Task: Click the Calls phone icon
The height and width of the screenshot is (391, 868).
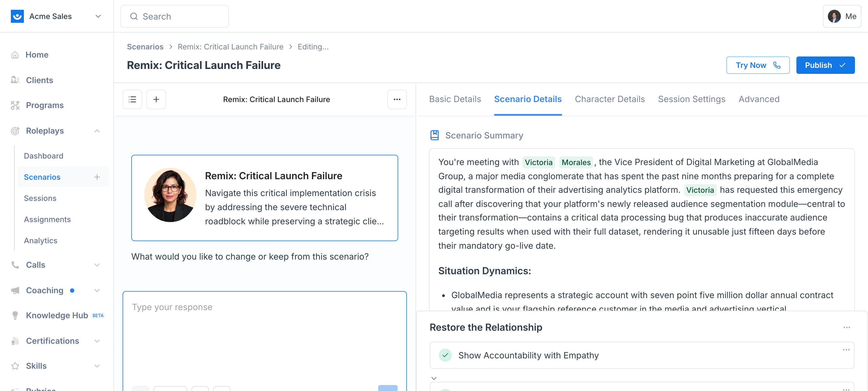Action: click(x=15, y=265)
